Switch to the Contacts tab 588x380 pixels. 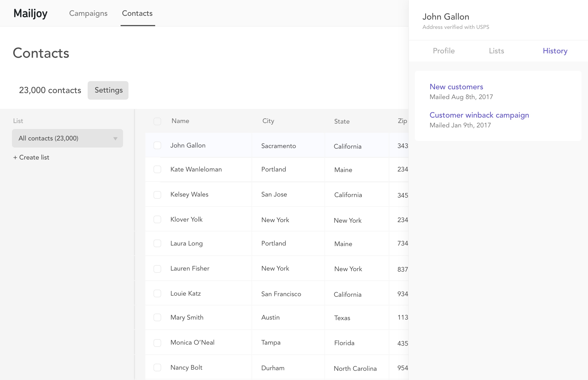(x=137, y=13)
